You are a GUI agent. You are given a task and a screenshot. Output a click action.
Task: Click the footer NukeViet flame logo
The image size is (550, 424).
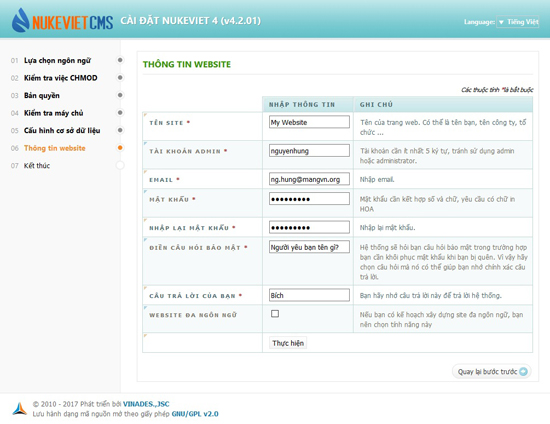(x=20, y=409)
